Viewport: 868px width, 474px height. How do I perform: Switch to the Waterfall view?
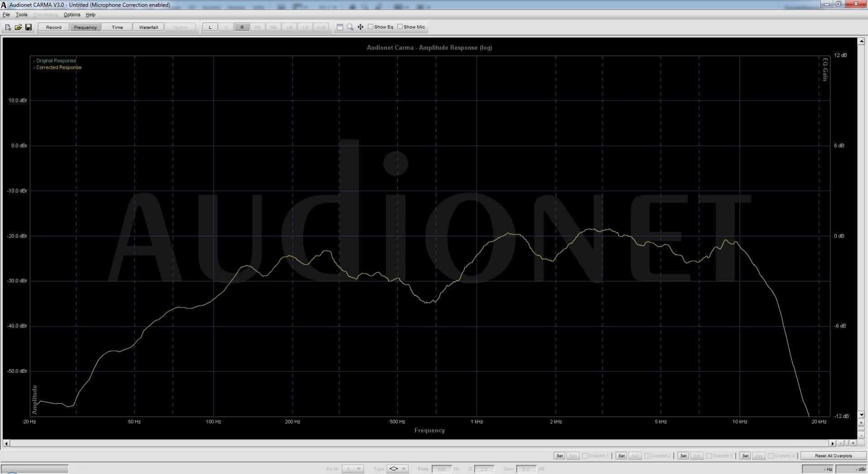[148, 27]
